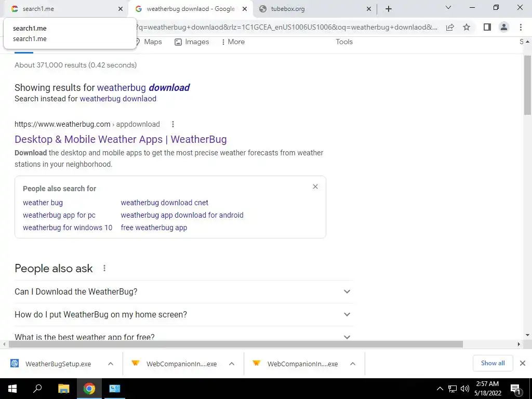Open the More search options menu

(x=233, y=42)
